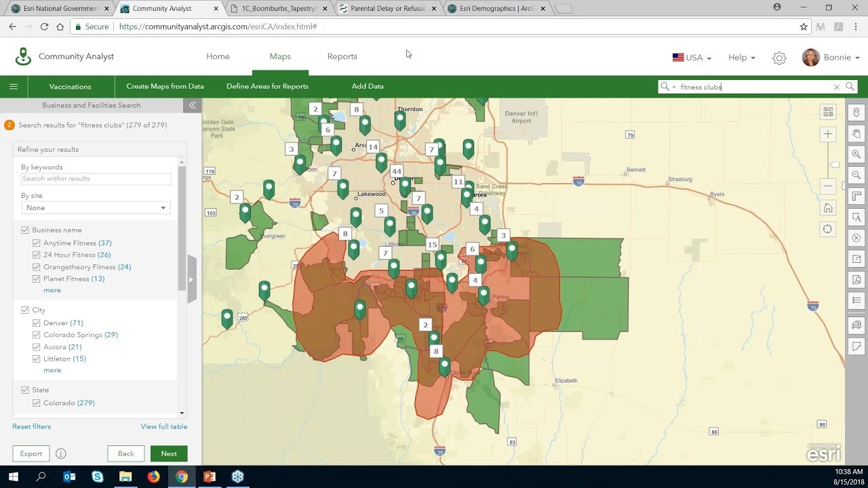Select the location pin tool

pos(856,113)
